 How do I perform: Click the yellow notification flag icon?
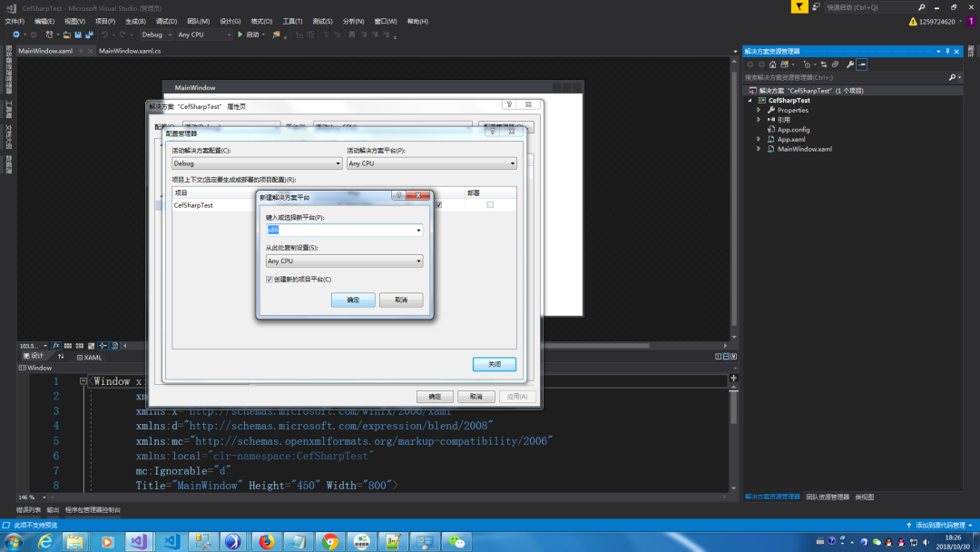tap(799, 7)
